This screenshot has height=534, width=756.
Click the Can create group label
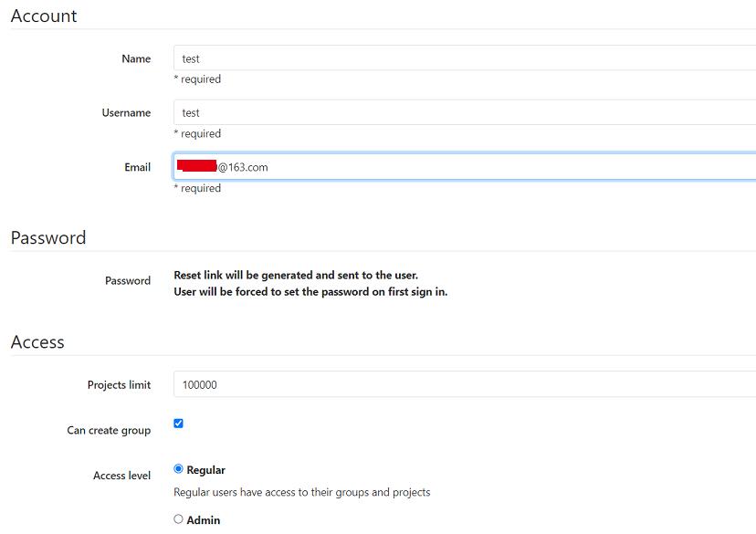(109, 430)
